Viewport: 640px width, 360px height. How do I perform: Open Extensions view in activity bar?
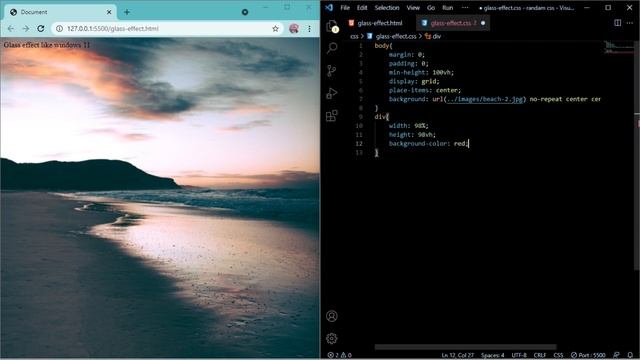(x=332, y=116)
